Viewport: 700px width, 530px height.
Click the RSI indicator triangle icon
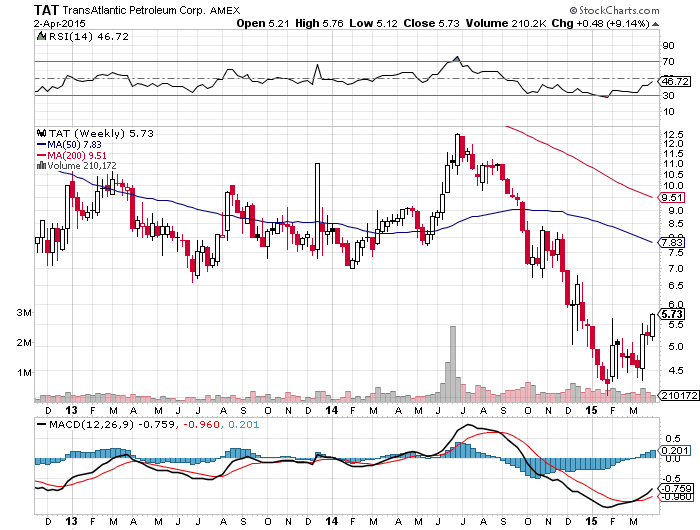coord(41,36)
